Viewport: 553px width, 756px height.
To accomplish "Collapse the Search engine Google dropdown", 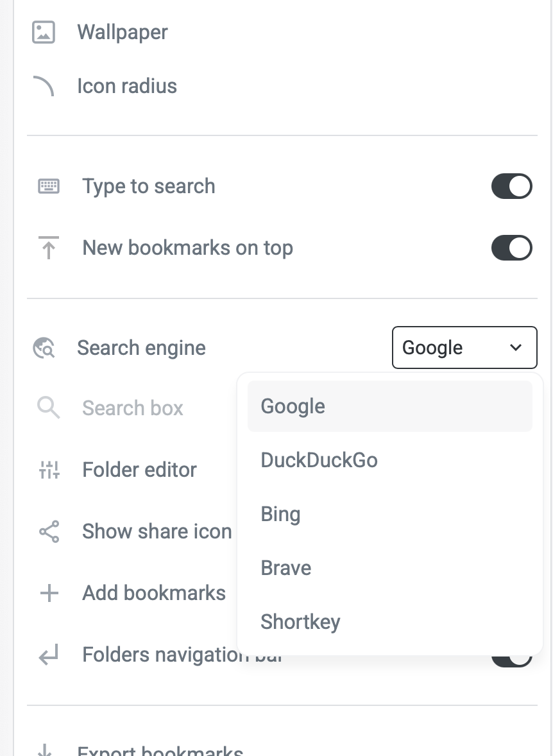I will click(x=464, y=348).
